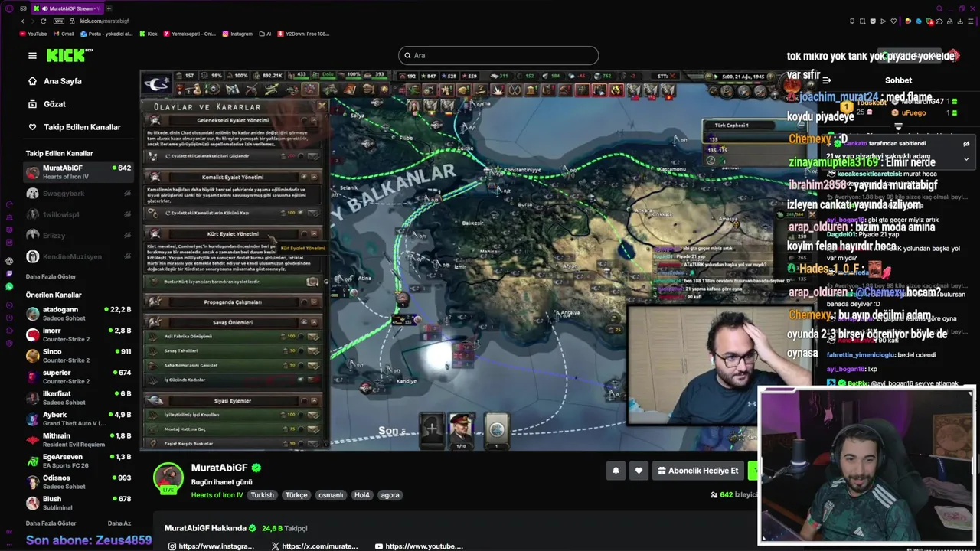Click the browser back arrow
Viewport: 980px width, 551px height.
tap(23, 21)
